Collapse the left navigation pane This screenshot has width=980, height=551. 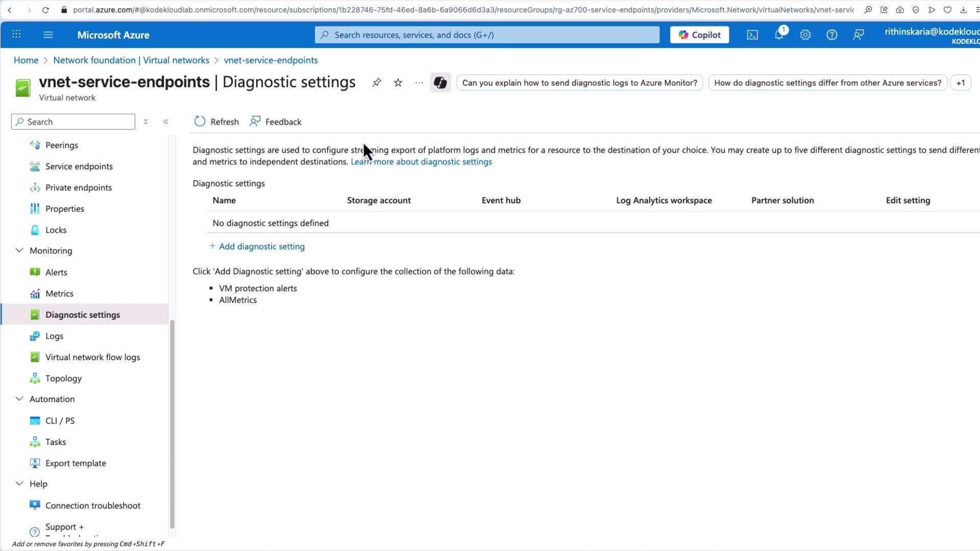point(165,121)
